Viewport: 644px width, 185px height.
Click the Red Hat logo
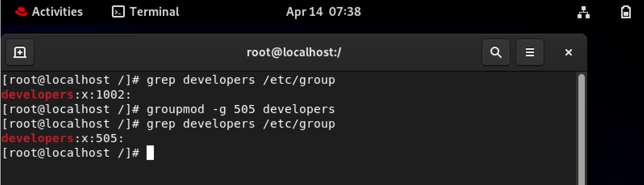(x=21, y=12)
